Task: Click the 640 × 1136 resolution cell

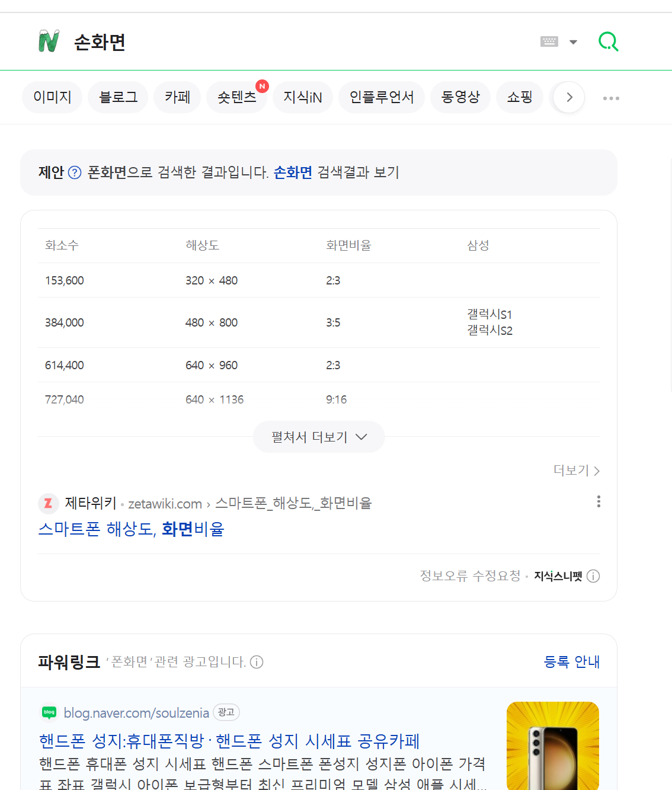Action: coord(215,399)
